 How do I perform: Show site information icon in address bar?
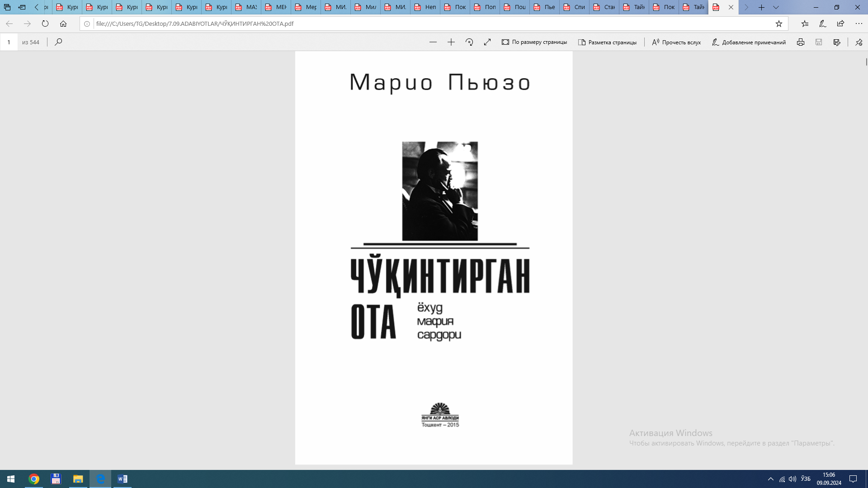pos(87,23)
